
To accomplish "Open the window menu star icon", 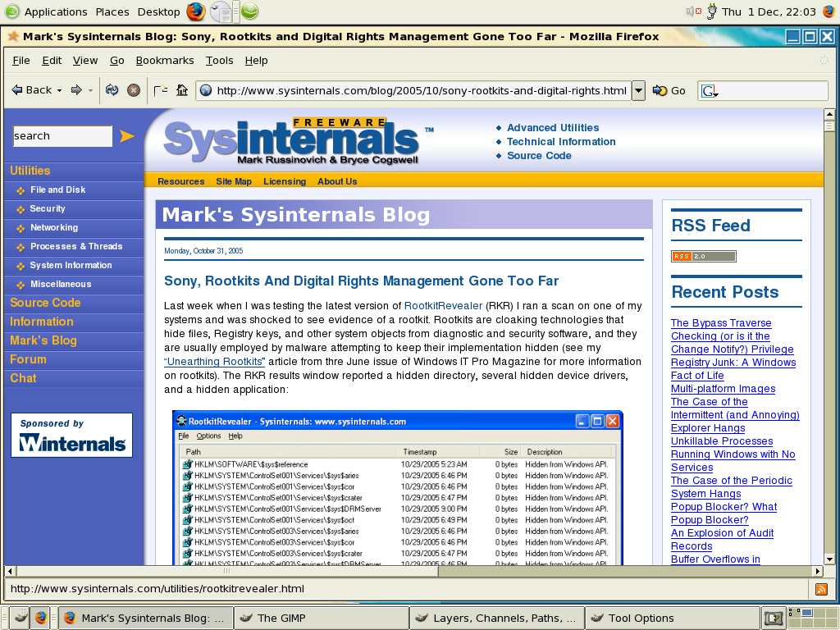I will point(13,36).
